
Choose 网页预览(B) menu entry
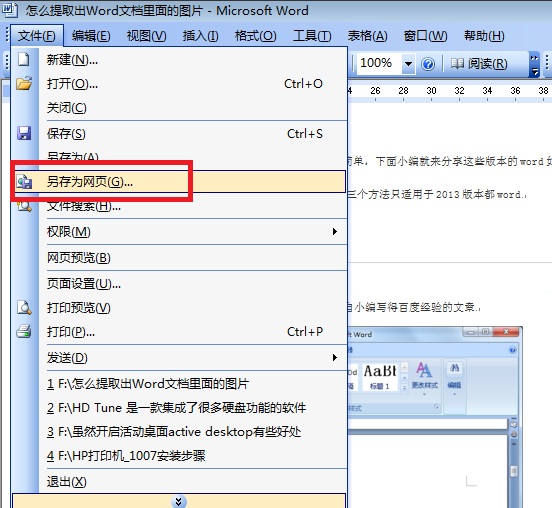[179, 258]
